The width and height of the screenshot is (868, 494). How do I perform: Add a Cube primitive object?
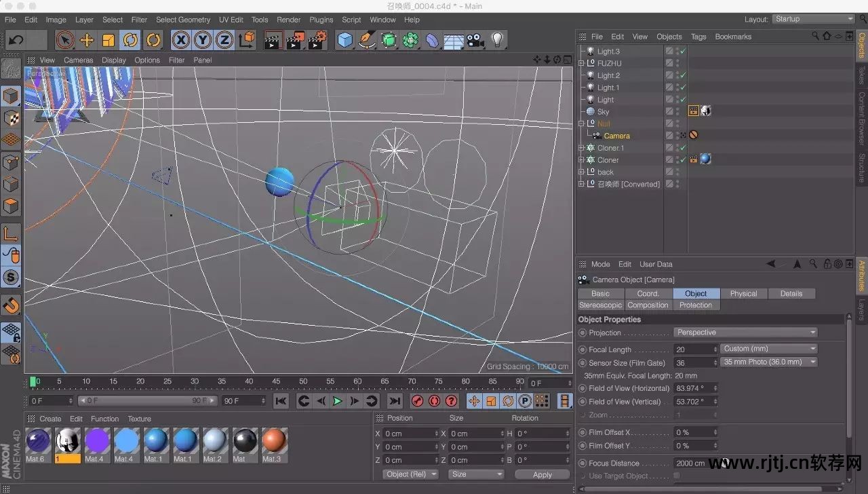point(345,41)
